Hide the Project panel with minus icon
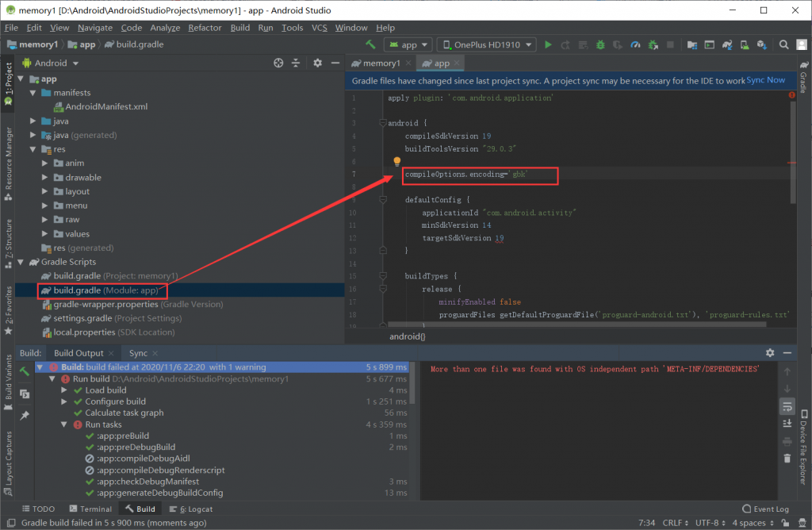This screenshot has width=812, height=530. point(335,63)
